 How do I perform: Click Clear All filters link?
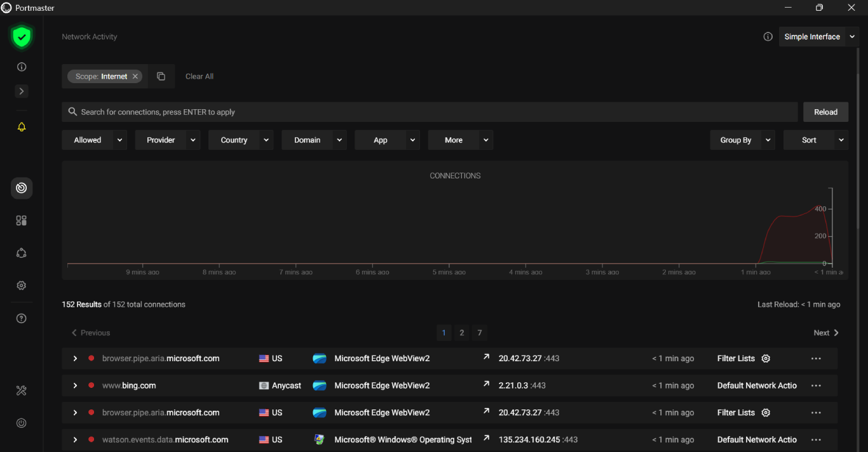[x=199, y=76]
